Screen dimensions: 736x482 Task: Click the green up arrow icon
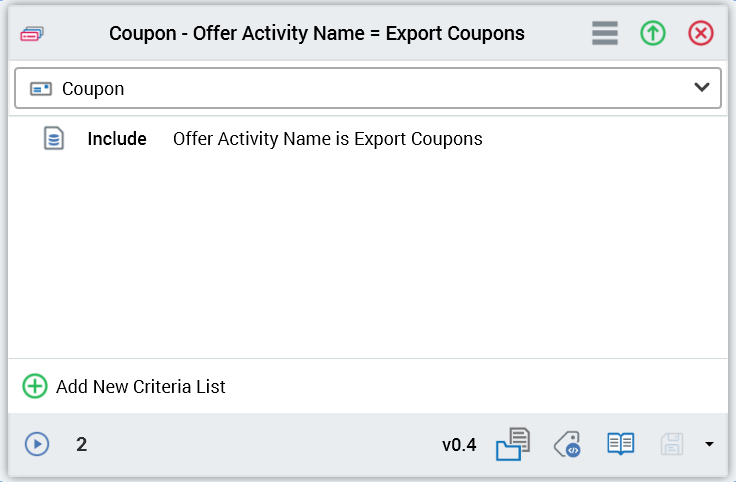(653, 33)
